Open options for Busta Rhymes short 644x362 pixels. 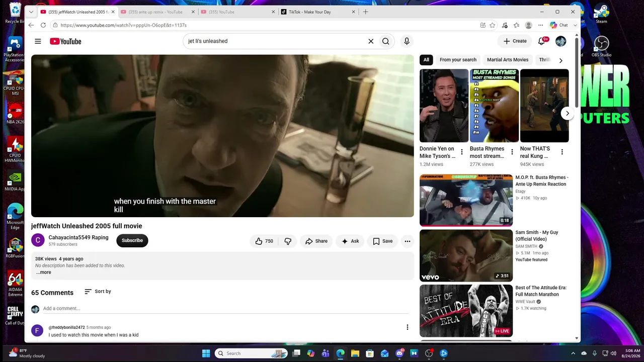(x=512, y=152)
